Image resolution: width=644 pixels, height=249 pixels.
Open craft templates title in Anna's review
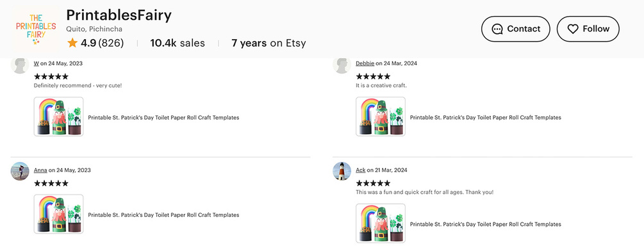tap(163, 215)
